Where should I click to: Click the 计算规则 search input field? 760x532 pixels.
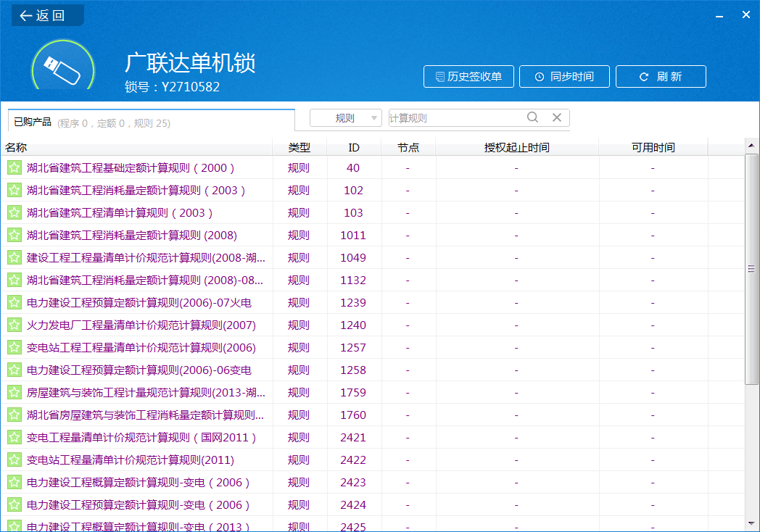pyautogui.click(x=457, y=117)
